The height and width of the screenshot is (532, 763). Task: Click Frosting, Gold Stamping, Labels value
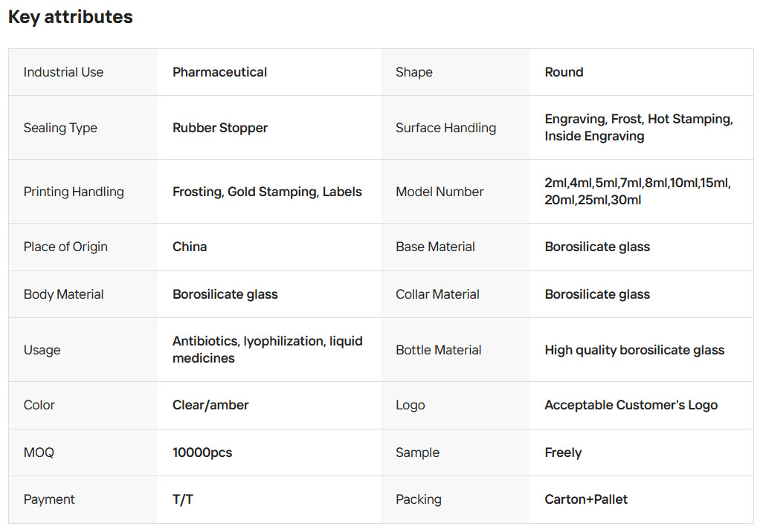[x=267, y=192]
